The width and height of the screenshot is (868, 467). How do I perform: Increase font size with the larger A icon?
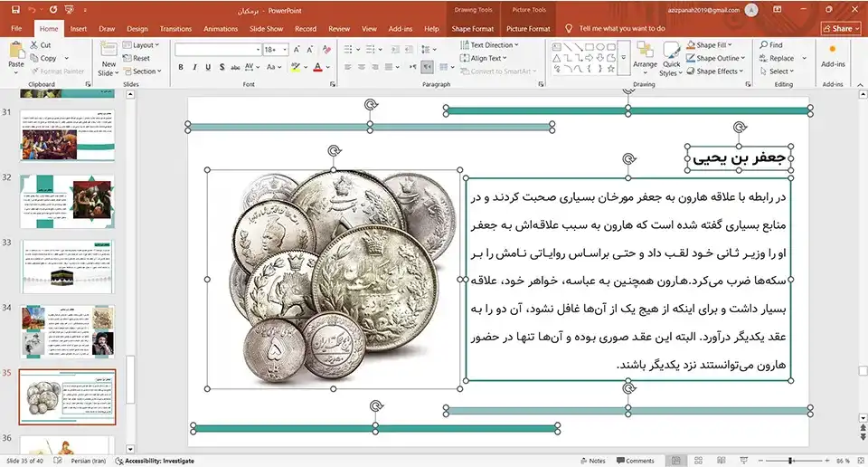297,50
